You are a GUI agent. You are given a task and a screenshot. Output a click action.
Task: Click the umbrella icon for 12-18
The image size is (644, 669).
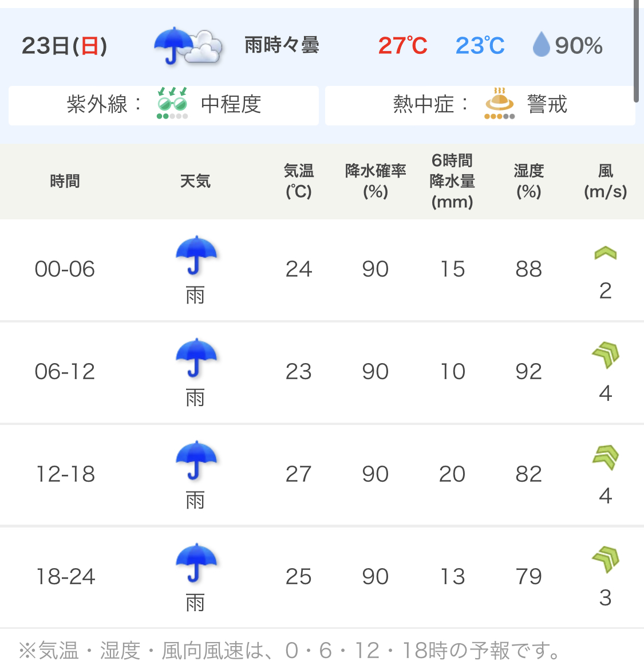click(196, 461)
